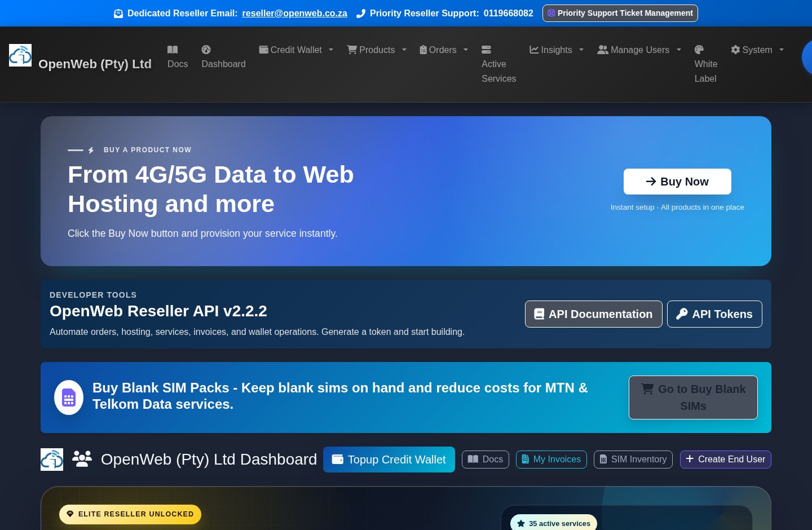This screenshot has width=812, height=530.
Task: Click the dashboard heading OpenWeb logo
Action: tap(52, 460)
